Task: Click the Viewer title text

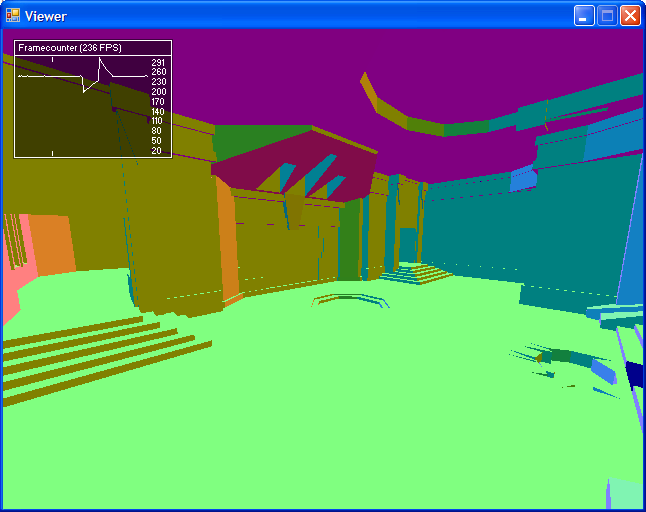Action: click(46, 16)
